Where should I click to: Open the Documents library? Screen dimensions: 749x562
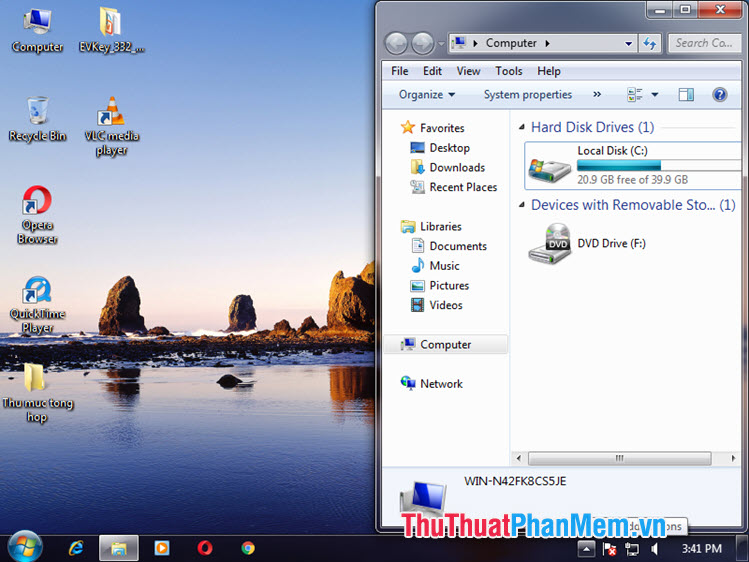449,246
